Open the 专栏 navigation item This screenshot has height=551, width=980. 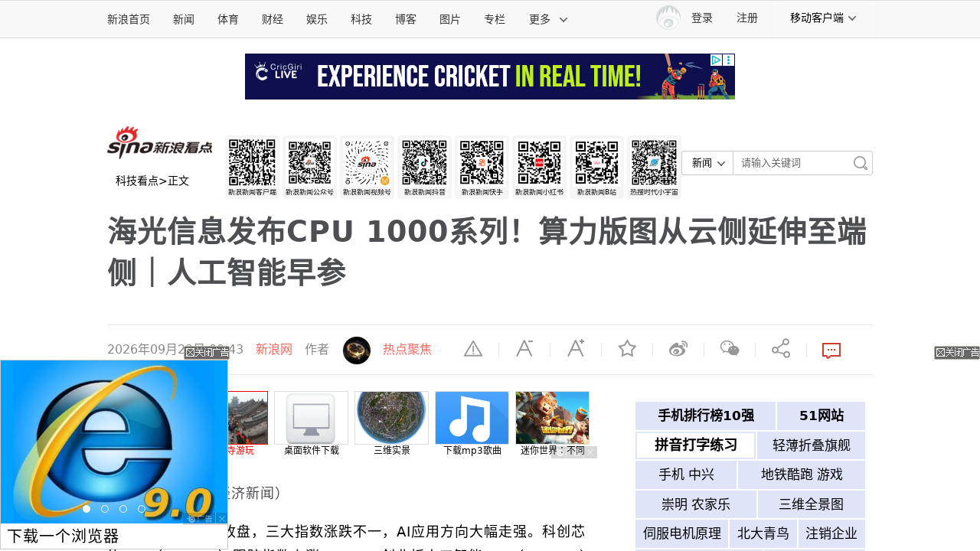coord(495,19)
